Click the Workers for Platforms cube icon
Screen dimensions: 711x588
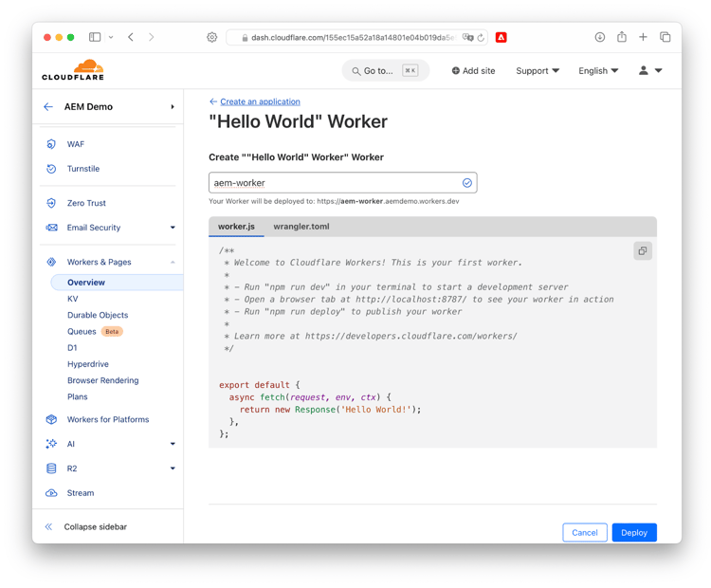tap(51, 420)
